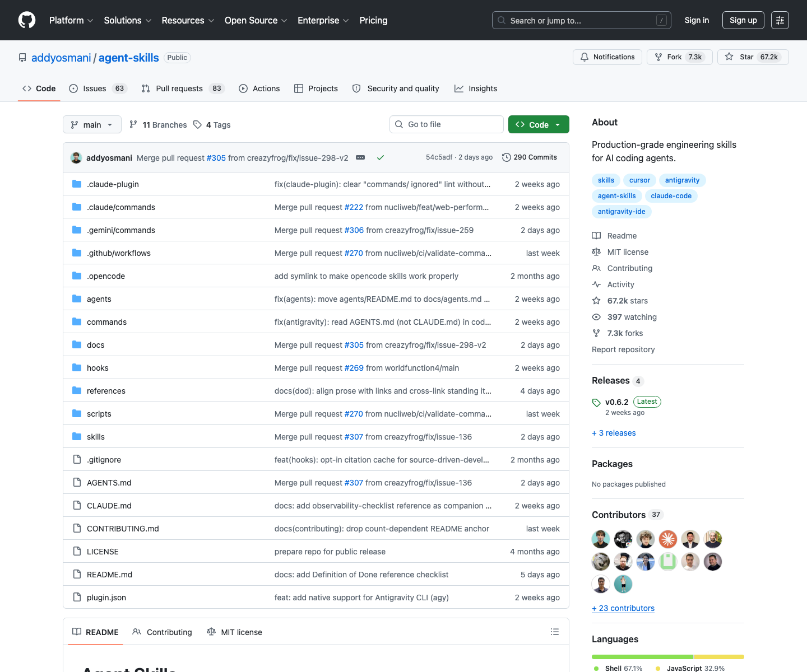Screen dimensions: 807x672
Task: Open pull request #305 link in commit bar
Action: click(x=216, y=158)
